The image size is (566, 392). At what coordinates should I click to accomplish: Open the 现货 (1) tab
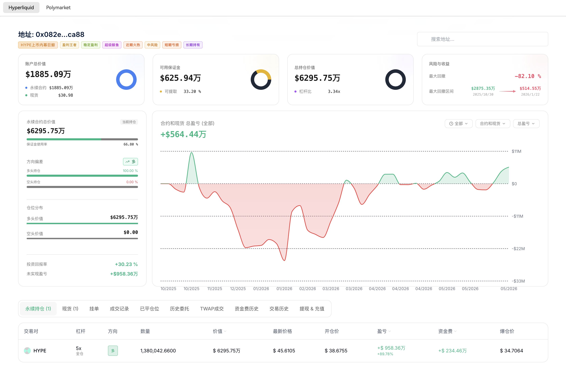70,309
